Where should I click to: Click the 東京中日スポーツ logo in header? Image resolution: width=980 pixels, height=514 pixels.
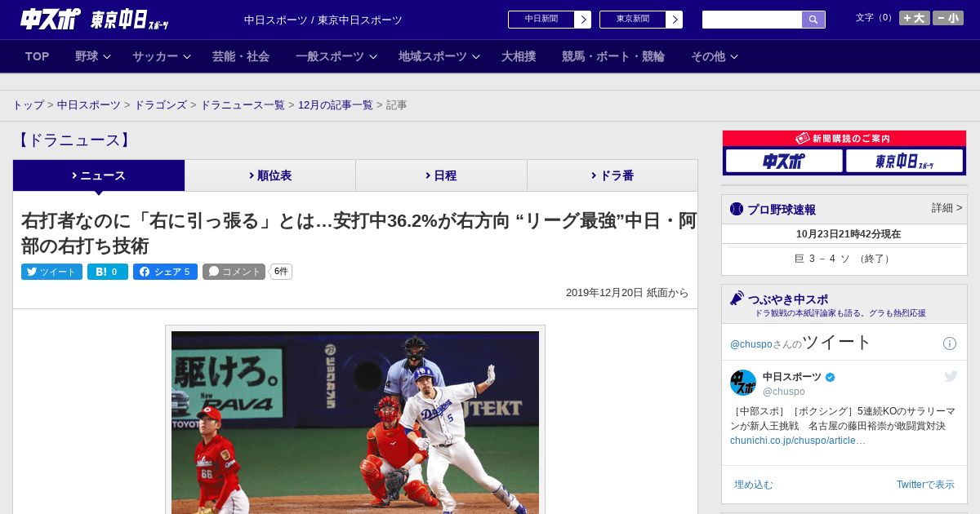click(x=129, y=20)
